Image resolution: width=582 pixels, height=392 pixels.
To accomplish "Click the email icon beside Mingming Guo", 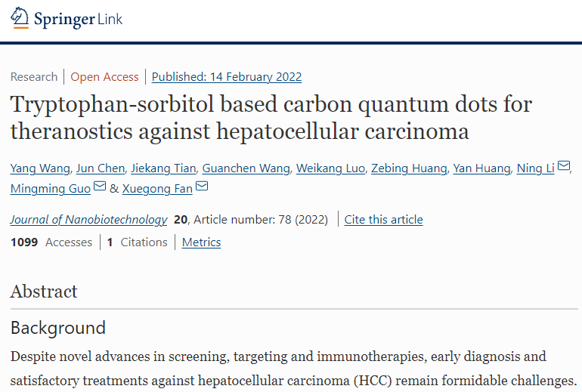I will tap(100, 187).
